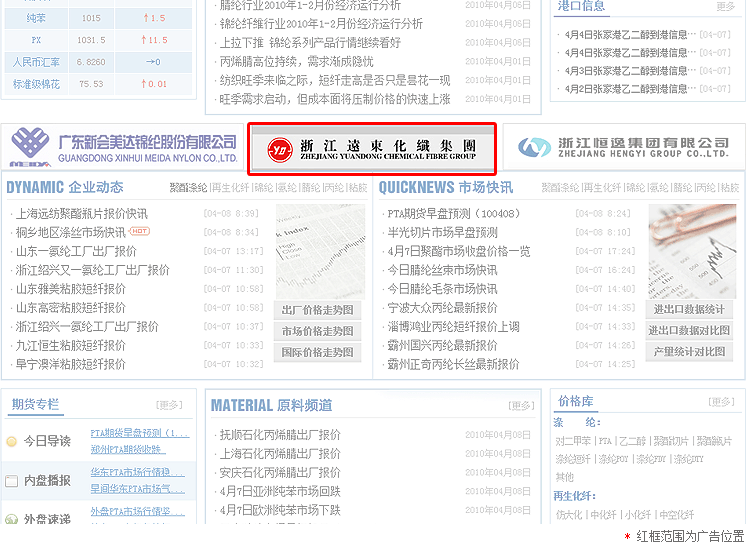The width and height of the screenshot is (746, 542).
Task: Click the blue Hengyi group logo
Action: [x=534, y=147]
